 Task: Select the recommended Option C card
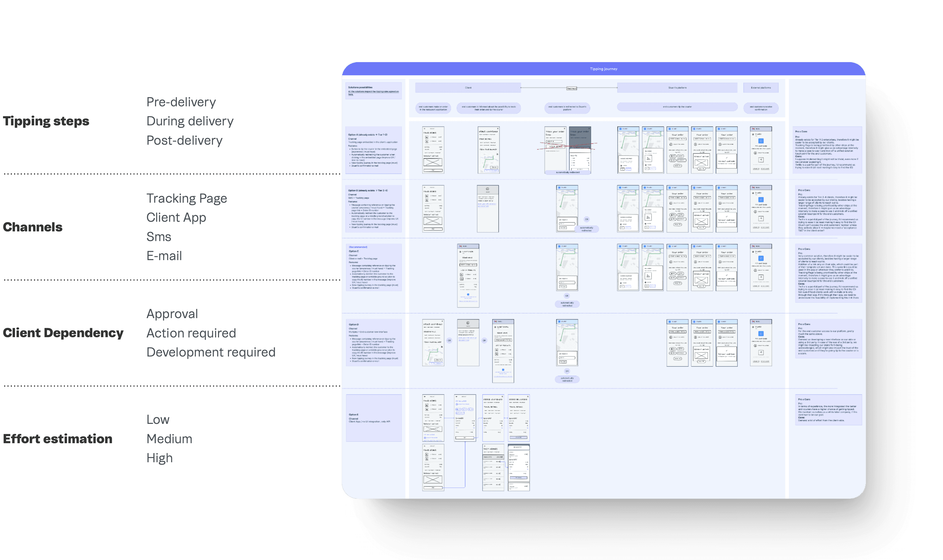373,267
